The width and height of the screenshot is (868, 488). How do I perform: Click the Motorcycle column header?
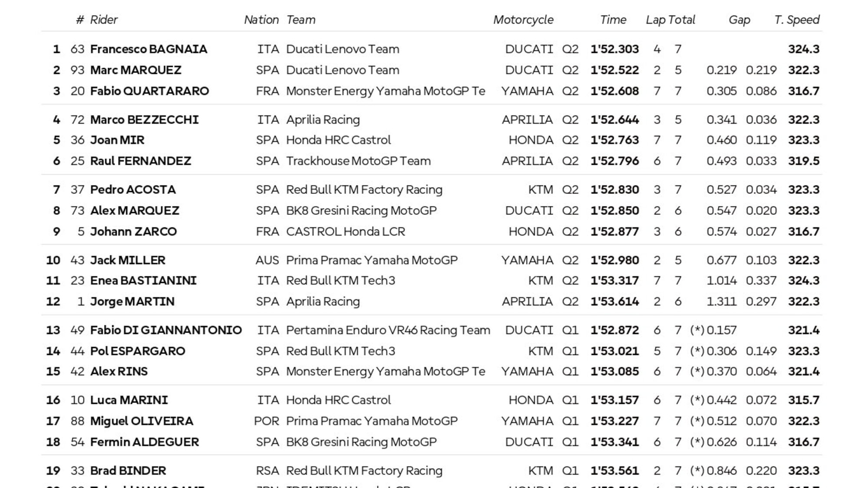click(523, 20)
